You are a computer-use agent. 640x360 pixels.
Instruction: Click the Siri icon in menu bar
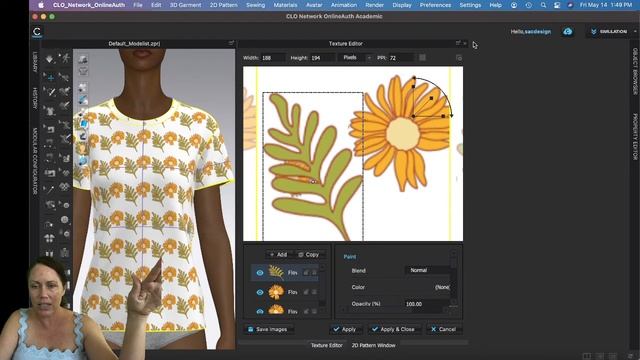coord(570,5)
